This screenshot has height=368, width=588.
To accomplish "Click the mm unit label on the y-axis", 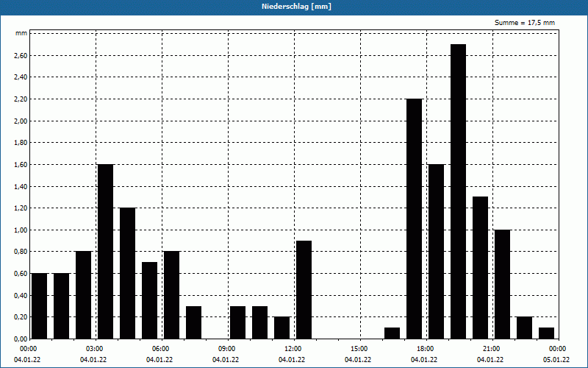I will [21, 33].
